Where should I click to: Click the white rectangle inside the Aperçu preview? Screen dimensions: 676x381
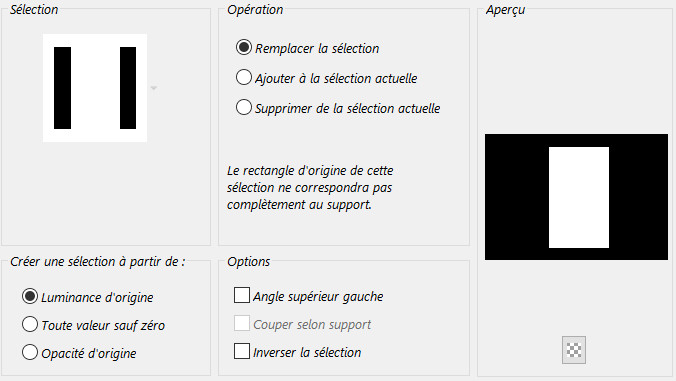click(579, 197)
